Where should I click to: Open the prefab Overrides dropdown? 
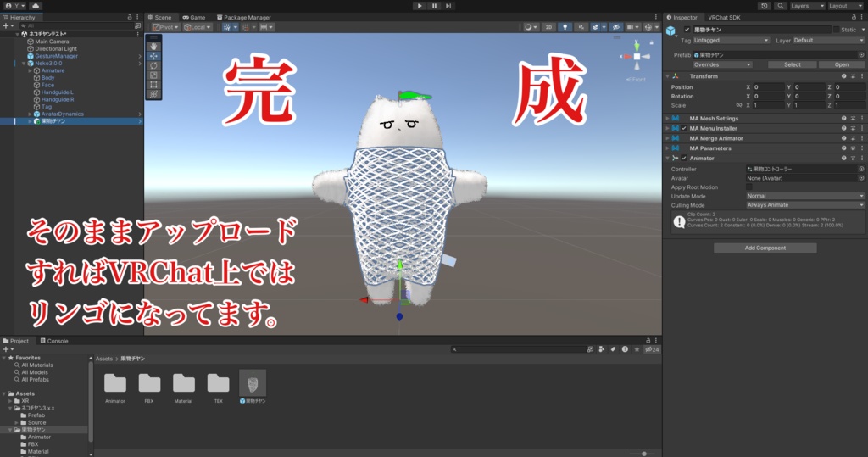click(722, 64)
